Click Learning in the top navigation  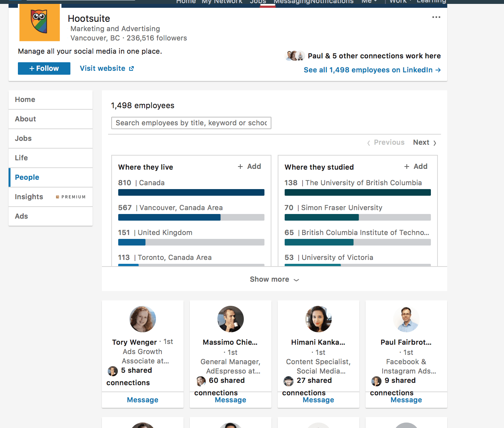tap(431, 2)
